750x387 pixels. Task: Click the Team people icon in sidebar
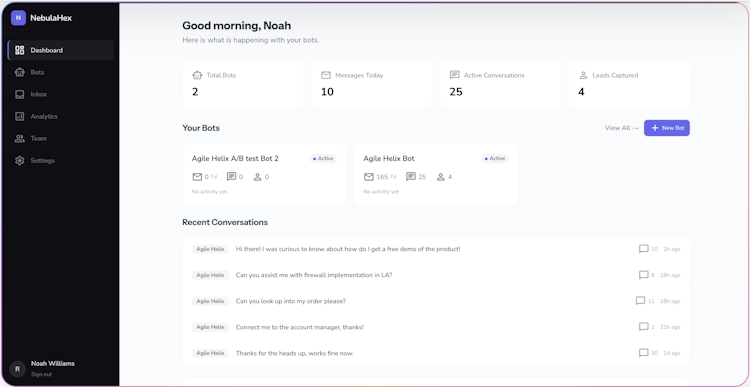pos(20,138)
